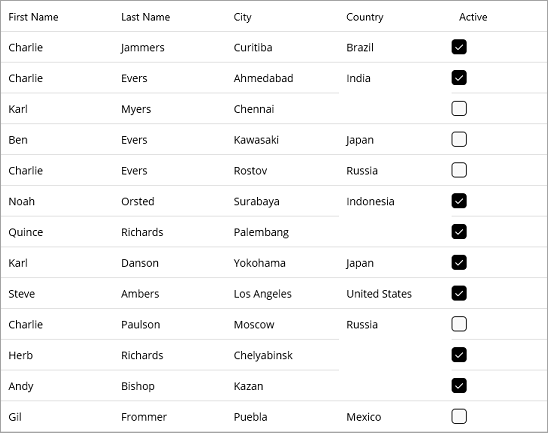Select the United States country cell
Viewport: 548px width, 433px height.
click(379, 294)
